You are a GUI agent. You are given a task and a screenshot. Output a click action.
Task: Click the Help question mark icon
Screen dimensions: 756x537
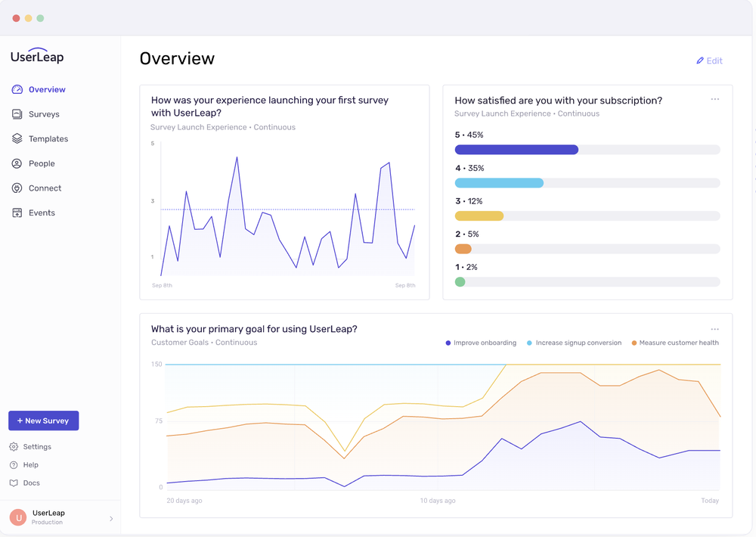point(14,465)
